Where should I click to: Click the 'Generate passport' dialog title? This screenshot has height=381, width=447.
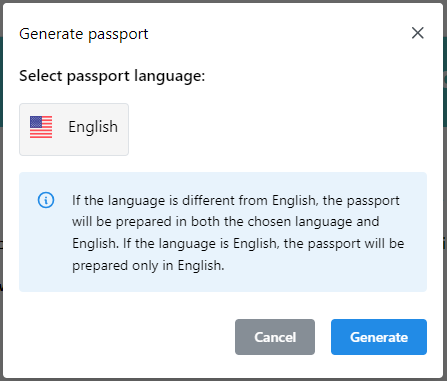point(84,34)
